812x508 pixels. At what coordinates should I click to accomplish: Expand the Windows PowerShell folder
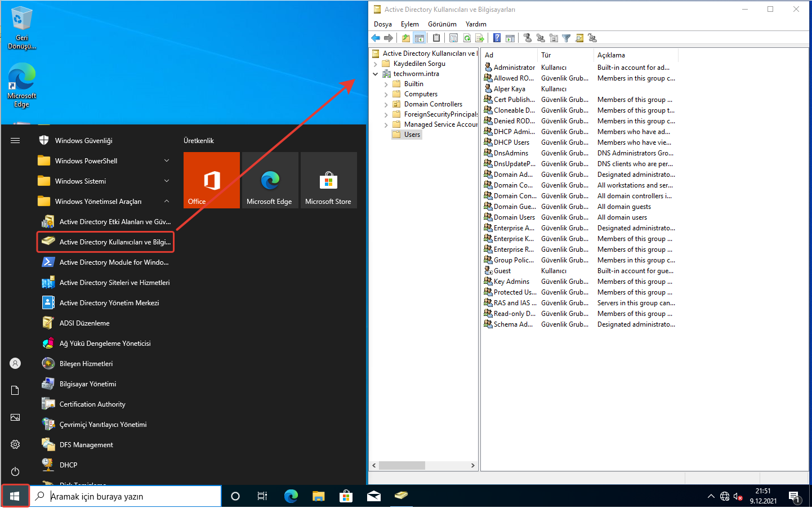pyautogui.click(x=167, y=161)
